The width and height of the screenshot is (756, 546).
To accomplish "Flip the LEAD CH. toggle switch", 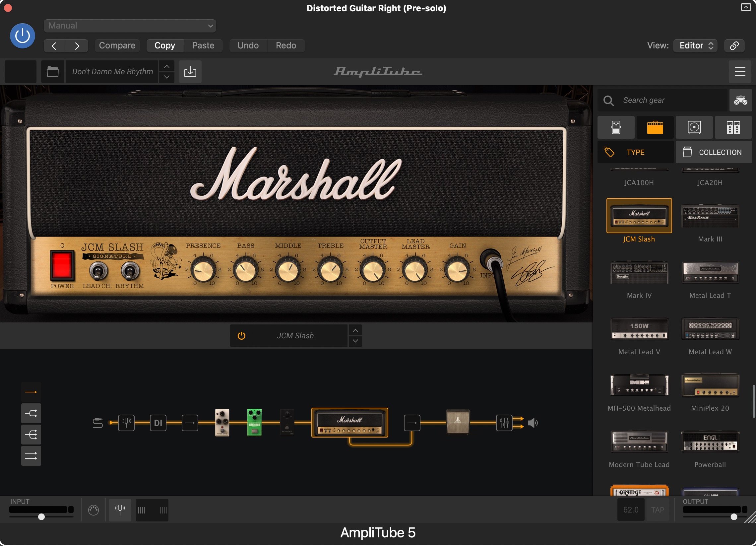I will 98,270.
